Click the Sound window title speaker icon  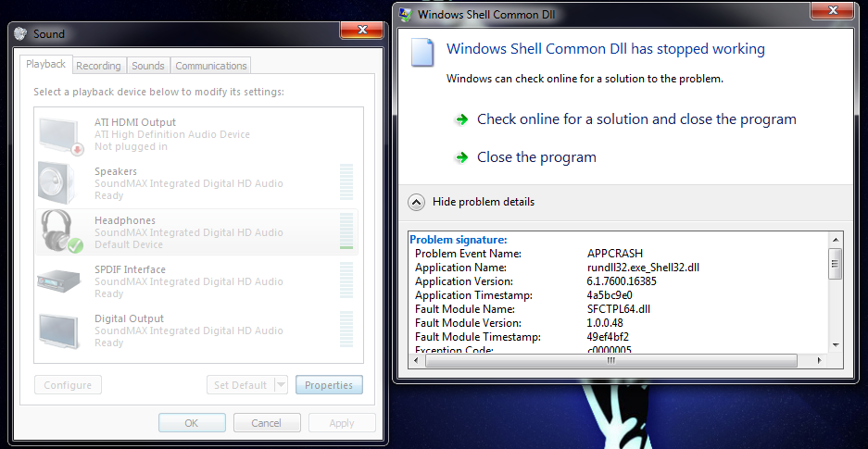[x=20, y=33]
